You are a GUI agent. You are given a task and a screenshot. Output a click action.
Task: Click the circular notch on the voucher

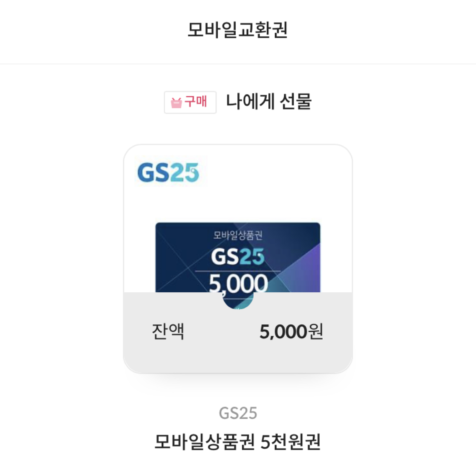(238, 300)
